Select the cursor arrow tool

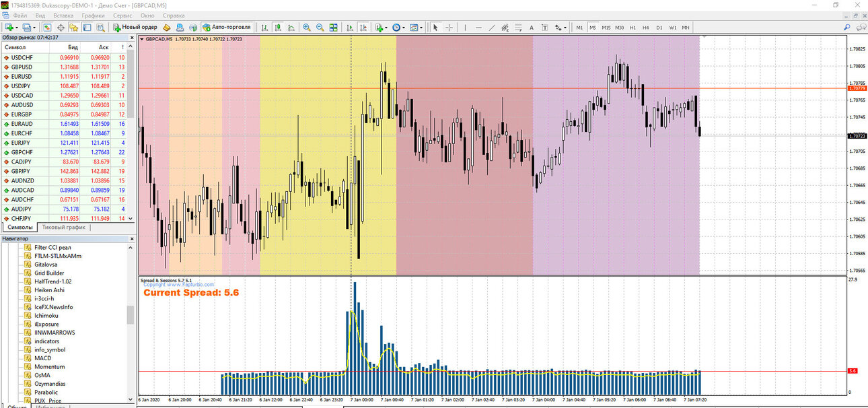point(435,28)
